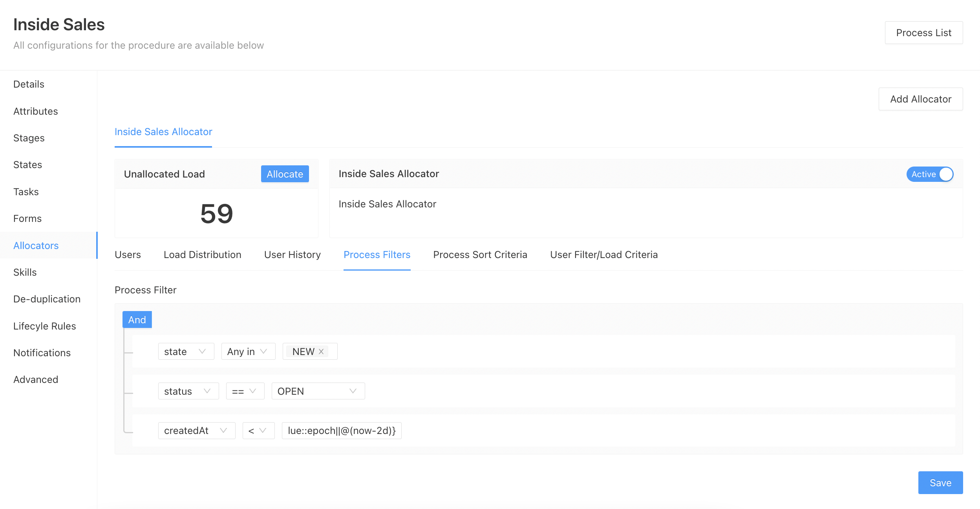Open Process List
Image resolution: width=980 pixels, height=509 pixels.
pyautogui.click(x=923, y=33)
